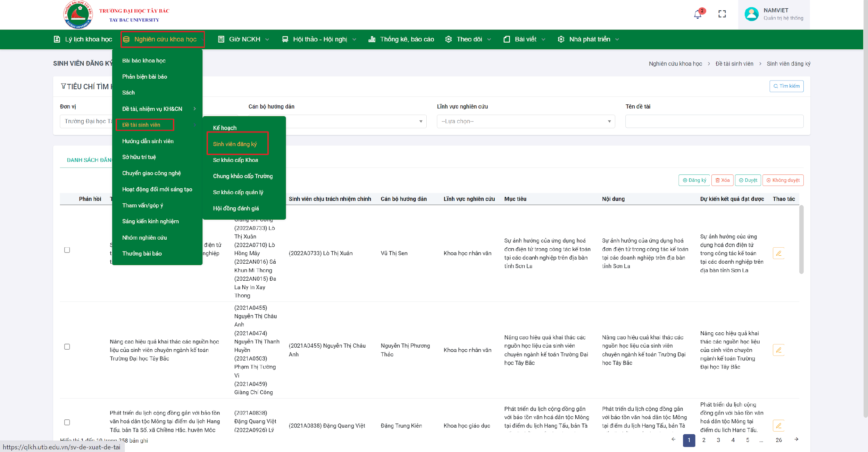The width and height of the screenshot is (868, 452).
Task: Click the NAMVIET user avatar
Action: coord(752,14)
